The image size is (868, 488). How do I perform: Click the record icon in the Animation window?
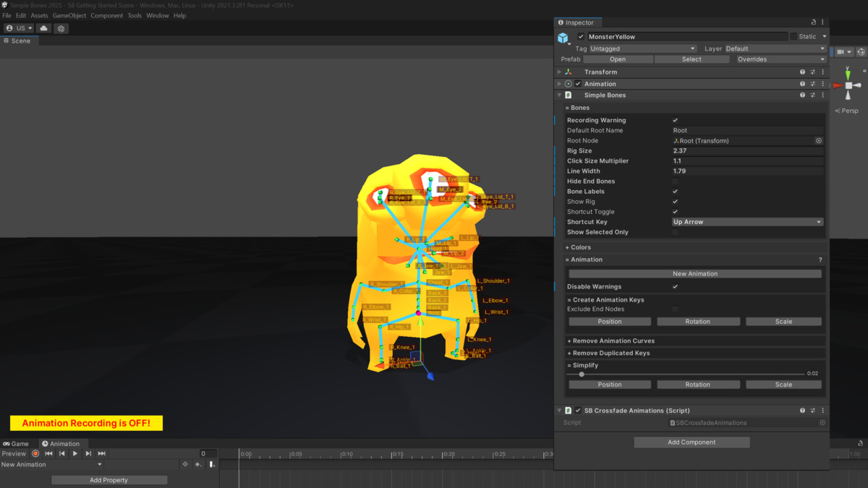pos(35,453)
